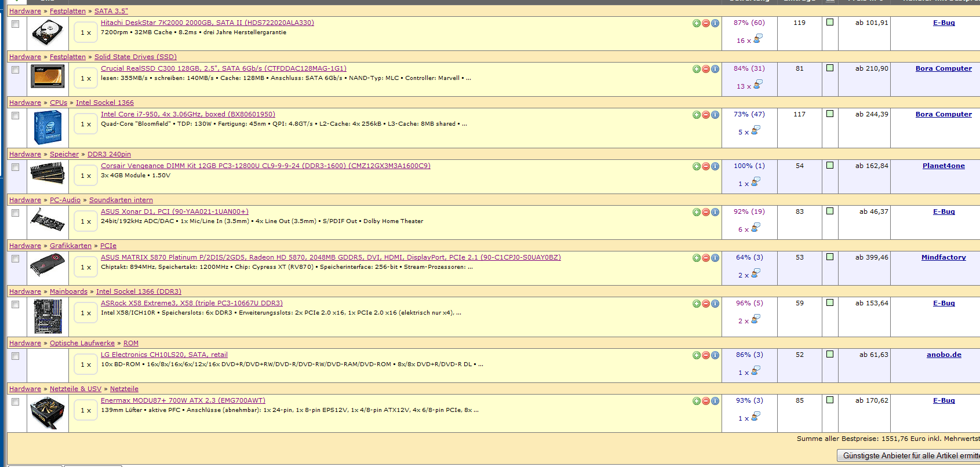This screenshot has width=980, height=467.
Task: Click red minus icon for Corsair Vengeance kit
Action: [706, 166]
